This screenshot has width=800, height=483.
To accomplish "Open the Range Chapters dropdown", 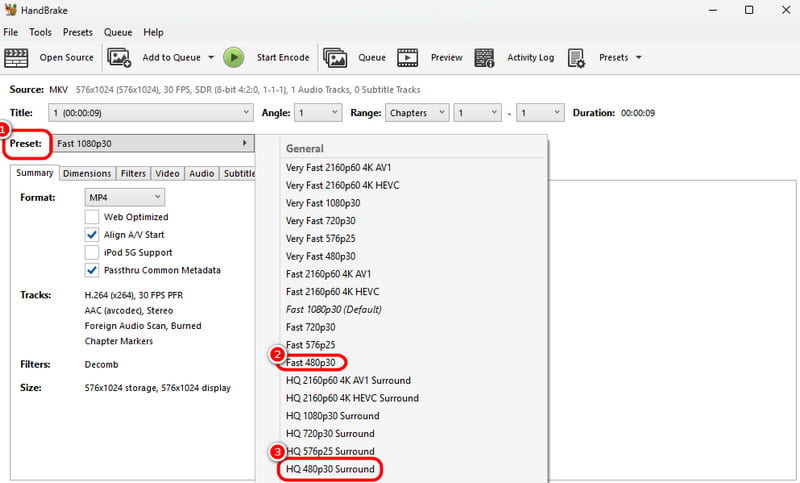I will [x=417, y=113].
